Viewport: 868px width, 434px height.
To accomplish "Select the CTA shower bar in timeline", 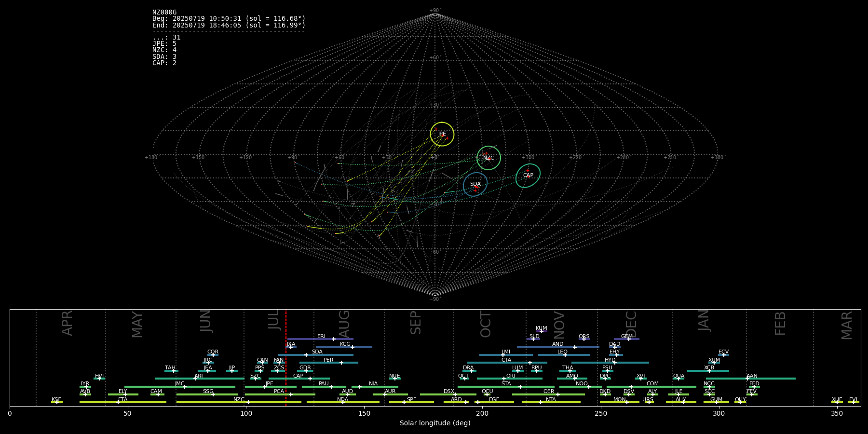I will (x=507, y=363).
